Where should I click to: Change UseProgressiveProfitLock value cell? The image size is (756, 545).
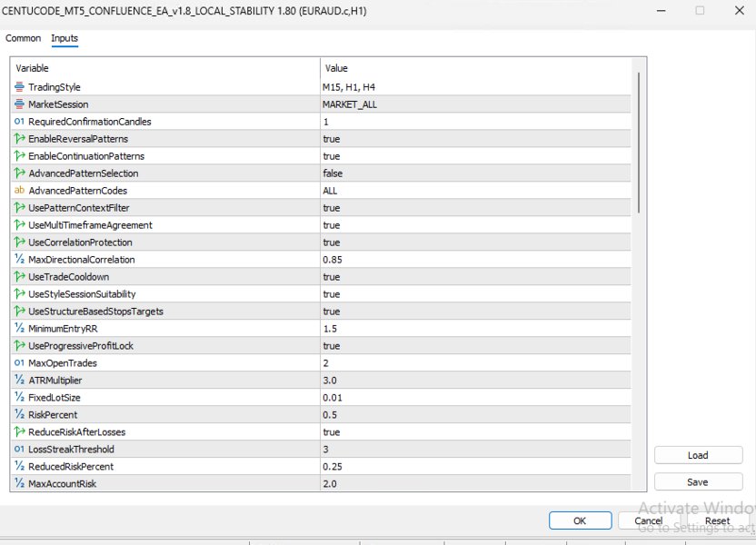tap(475, 345)
